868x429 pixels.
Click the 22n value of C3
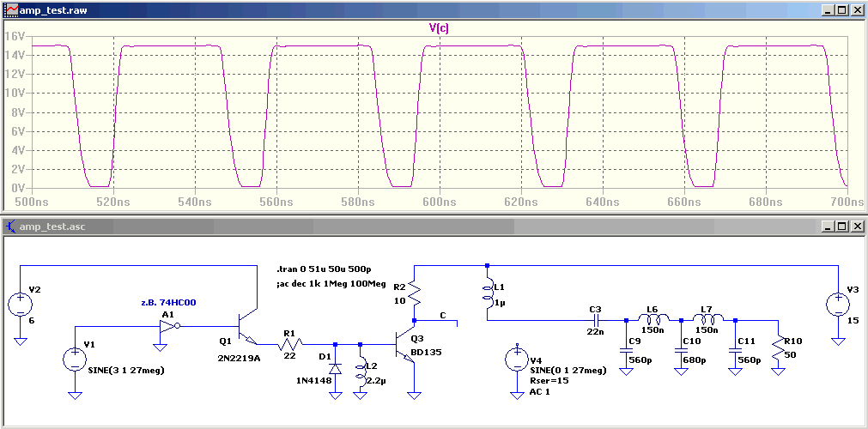pyautogui.click(x=595, y=333)
